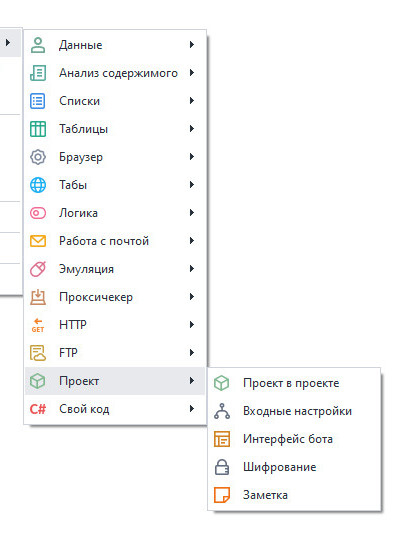Click the Таблицы grid icon
Viewport: 413px width, 558px height.
coord(38,129)
